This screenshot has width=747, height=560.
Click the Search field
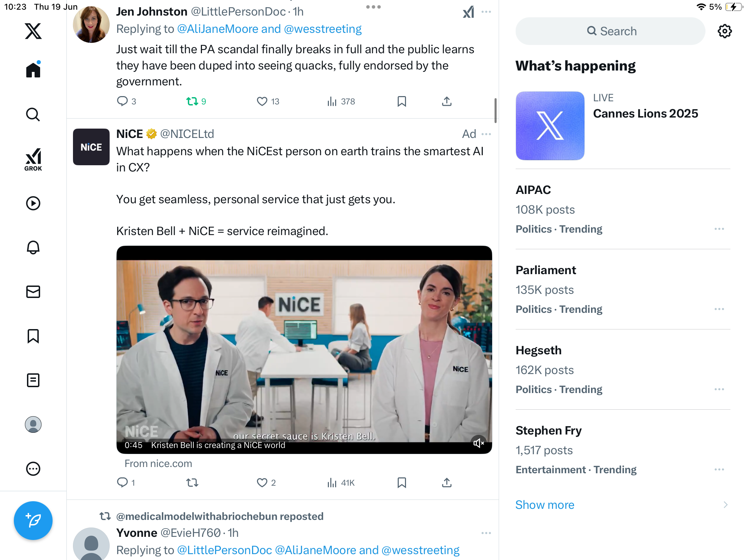coord(610,31)
